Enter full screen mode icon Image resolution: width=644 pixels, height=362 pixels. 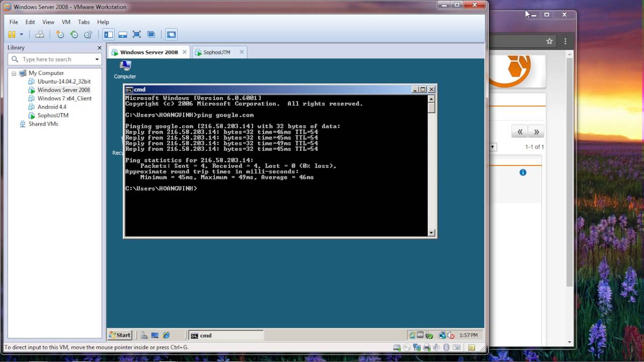coord(137,35)
